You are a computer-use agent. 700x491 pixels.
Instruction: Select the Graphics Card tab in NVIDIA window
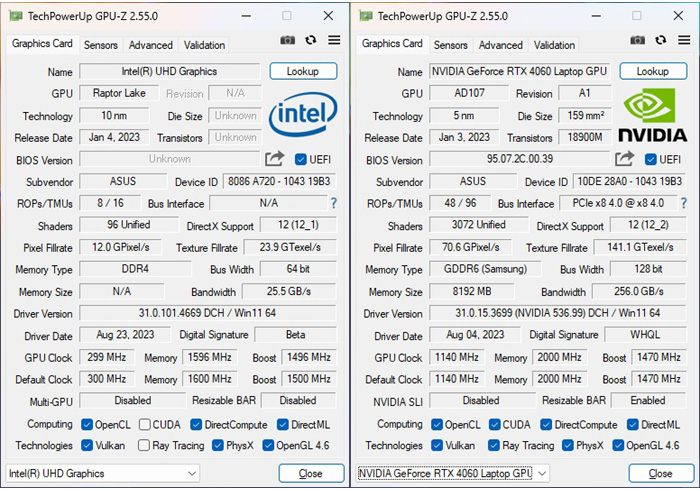coord(392,44)
